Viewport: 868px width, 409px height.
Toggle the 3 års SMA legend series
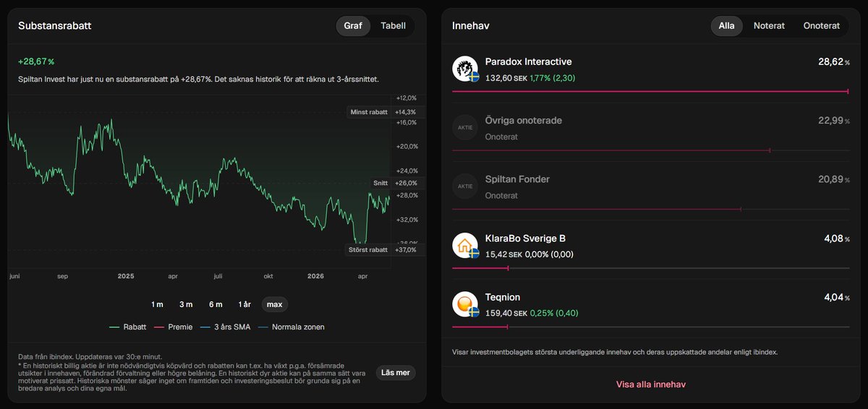pyautogui.click(x=224, y=327)
